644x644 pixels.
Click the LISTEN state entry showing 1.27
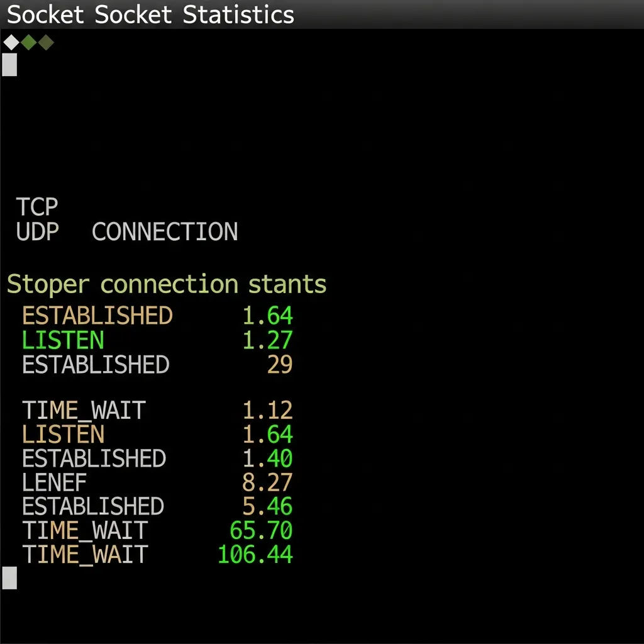62,340
